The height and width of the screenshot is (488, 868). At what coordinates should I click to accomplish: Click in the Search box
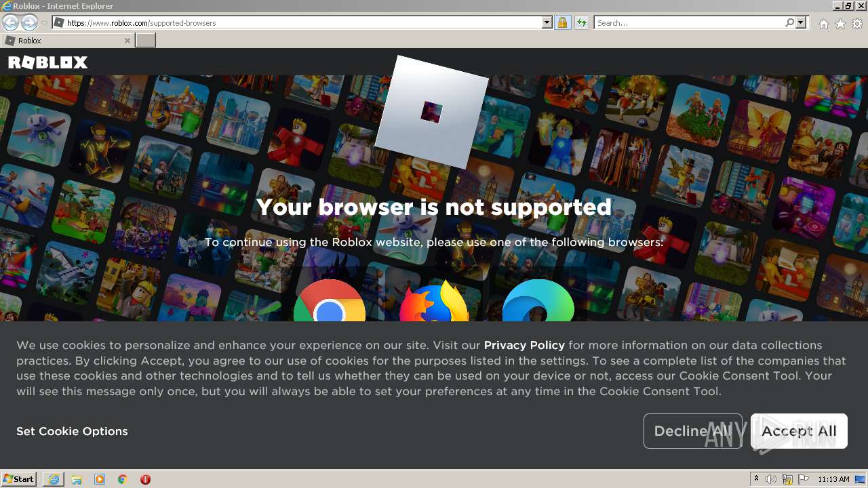689,23
